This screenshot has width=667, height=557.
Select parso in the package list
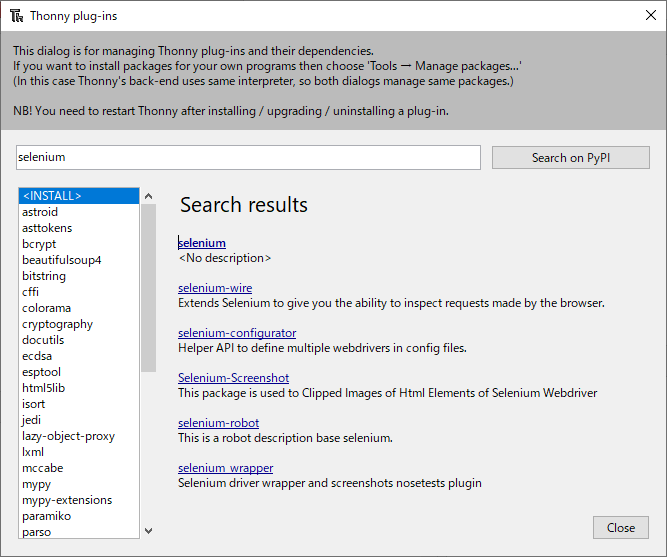click(79, 532)
